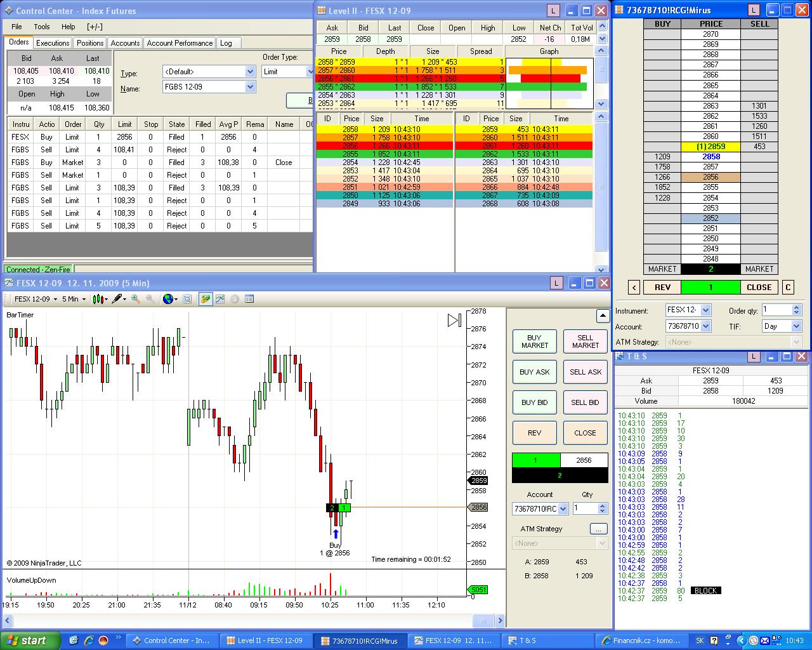Click the left arrow button beside REV

[x=634, y=287]
